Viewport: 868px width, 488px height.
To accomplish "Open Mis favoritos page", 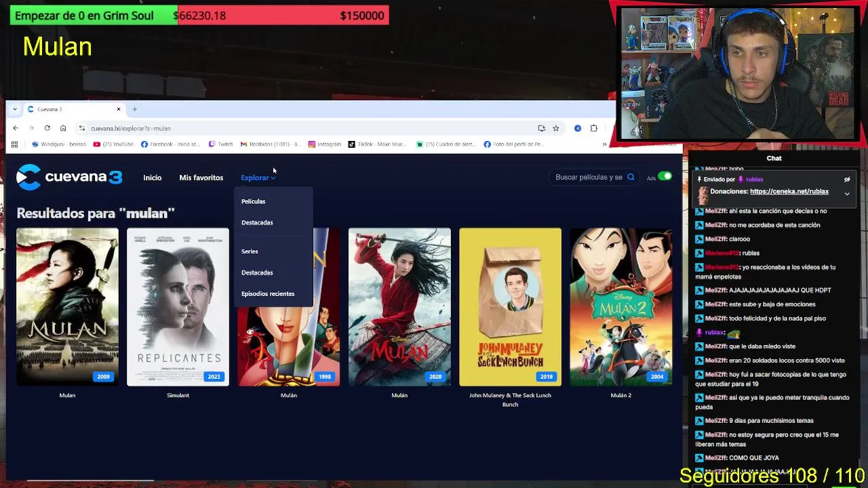I will (x=201, y=178).
